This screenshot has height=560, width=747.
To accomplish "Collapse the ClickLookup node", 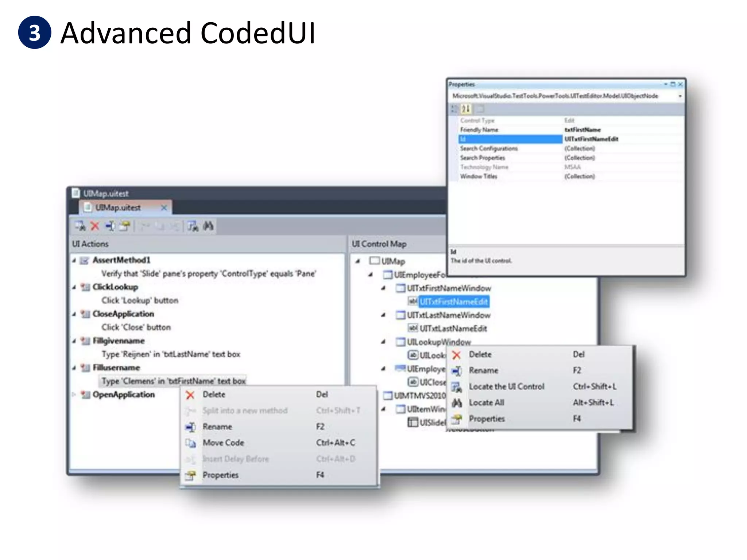I will [x=74, y=287].
